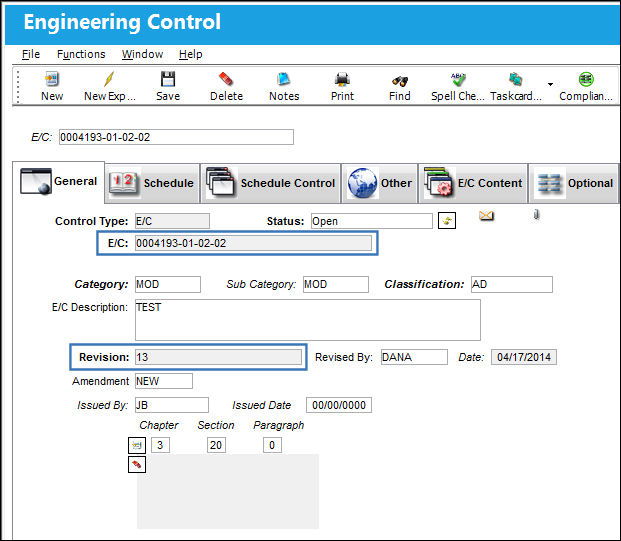
Task: Click the Category field showing MOD
Action: tap(168, 284)
